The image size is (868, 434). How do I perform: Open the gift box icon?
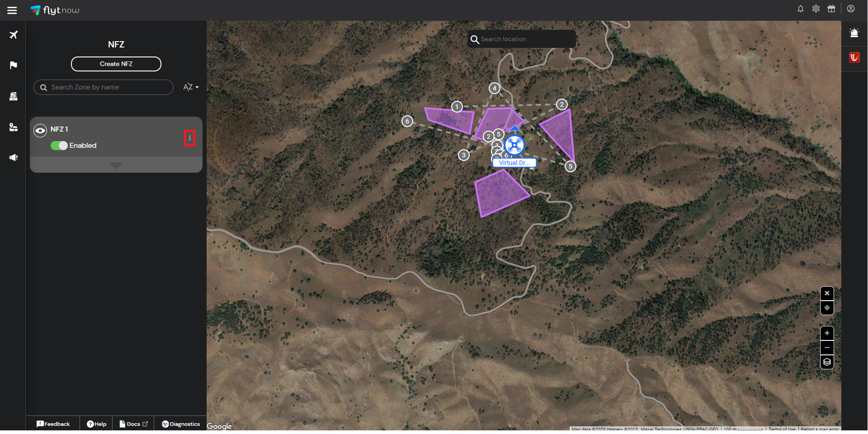pyautogui.click(x=831, y=9)
